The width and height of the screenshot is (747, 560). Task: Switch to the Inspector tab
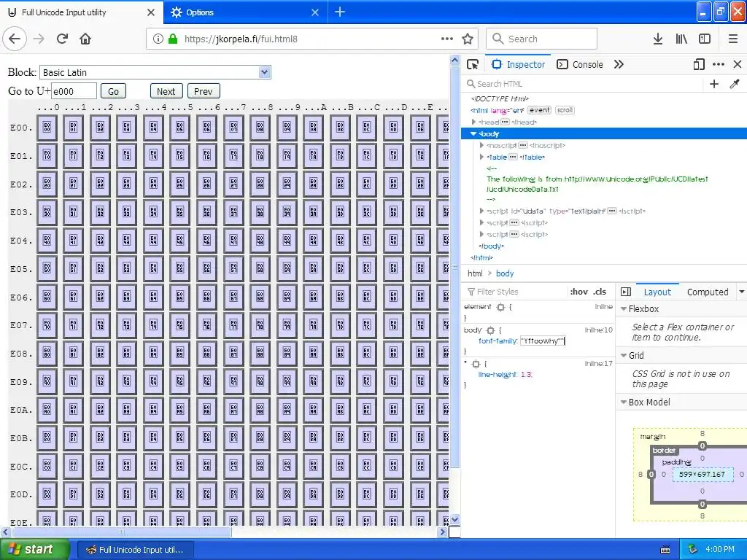coord(519,64)
